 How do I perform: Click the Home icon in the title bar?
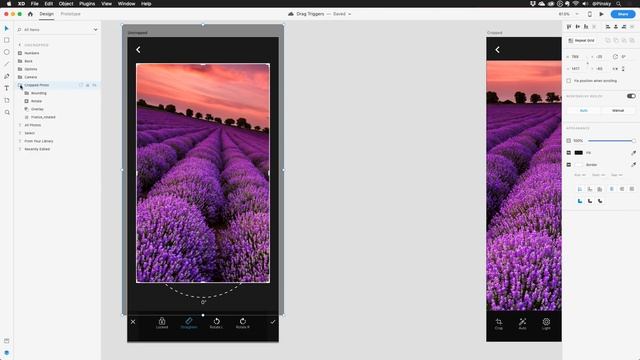pyautogui.click(x=30, y=14)
